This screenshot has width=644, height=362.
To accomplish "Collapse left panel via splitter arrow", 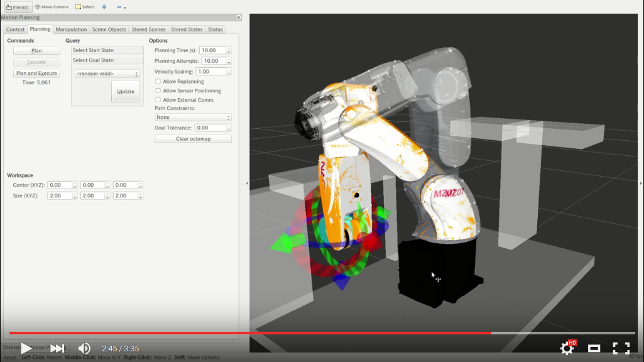I will click(246, 184).
